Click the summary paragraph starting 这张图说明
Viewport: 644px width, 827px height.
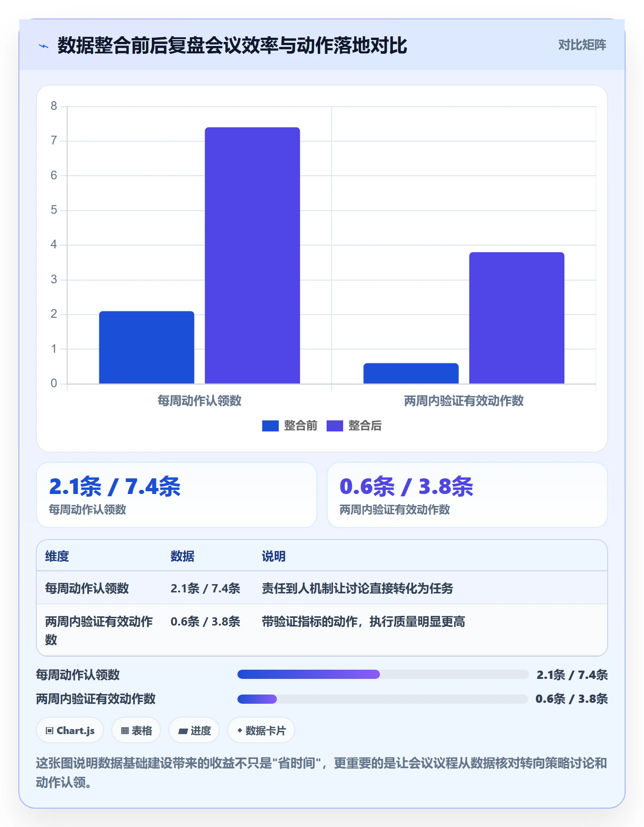[x=322, y=773]
